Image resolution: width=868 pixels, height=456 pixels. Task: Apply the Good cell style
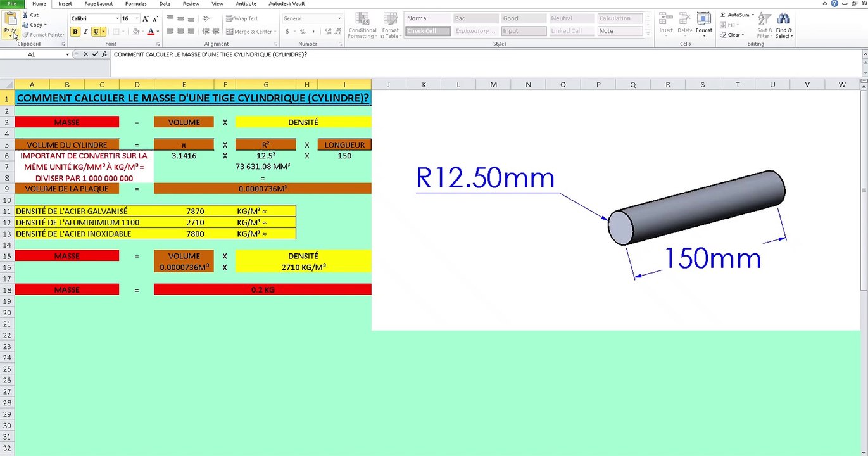click(524, 18)
